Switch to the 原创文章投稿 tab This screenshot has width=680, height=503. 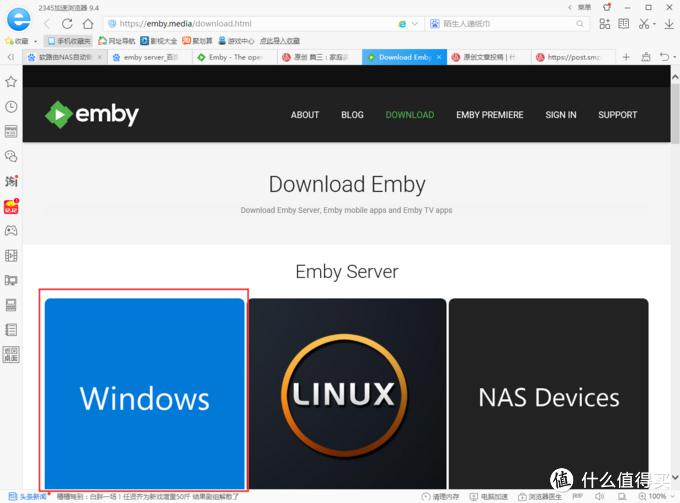pos(489,57)
